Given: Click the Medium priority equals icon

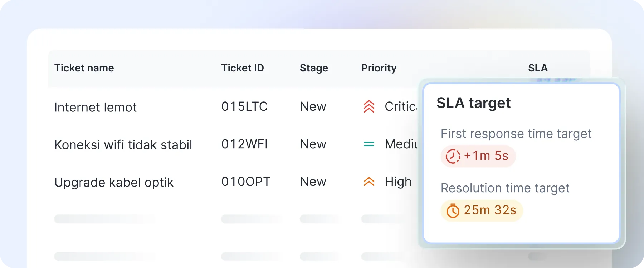Looking at the screenshot, I should (x=369, y=144).
